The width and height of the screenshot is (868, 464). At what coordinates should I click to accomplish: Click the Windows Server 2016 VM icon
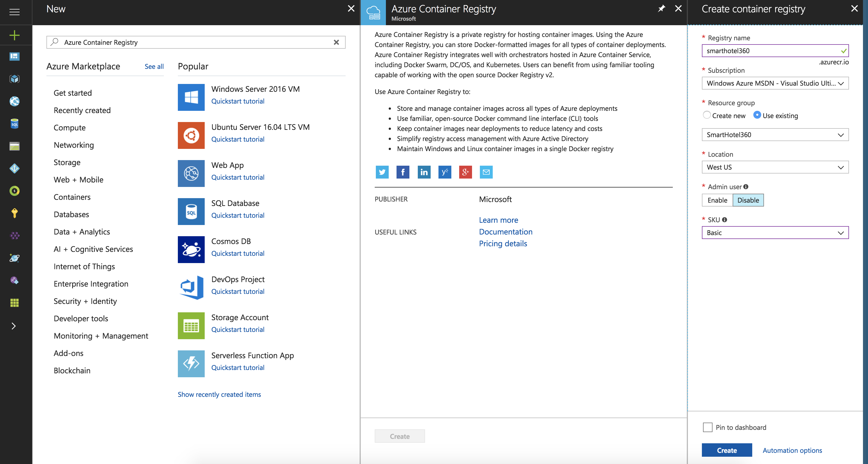pyautogui.click(x=191, y=97)
